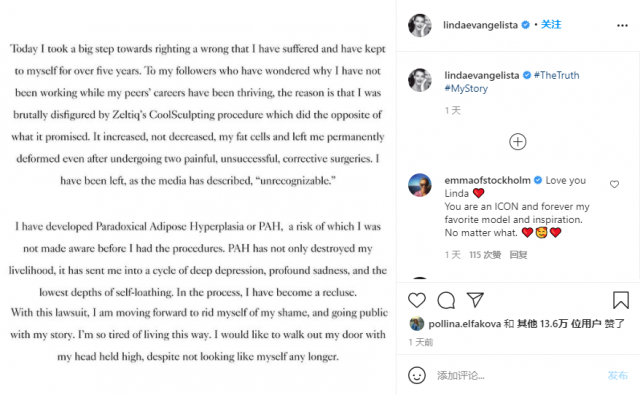Like the emmaofstockholm comment heart
The width and height of the screenshot is (640, 395).
coord(614,184)
